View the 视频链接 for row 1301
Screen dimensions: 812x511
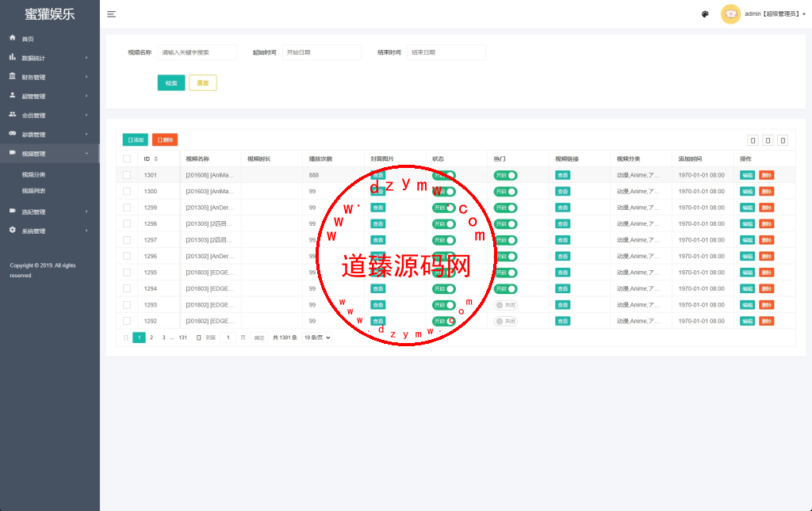563,175
